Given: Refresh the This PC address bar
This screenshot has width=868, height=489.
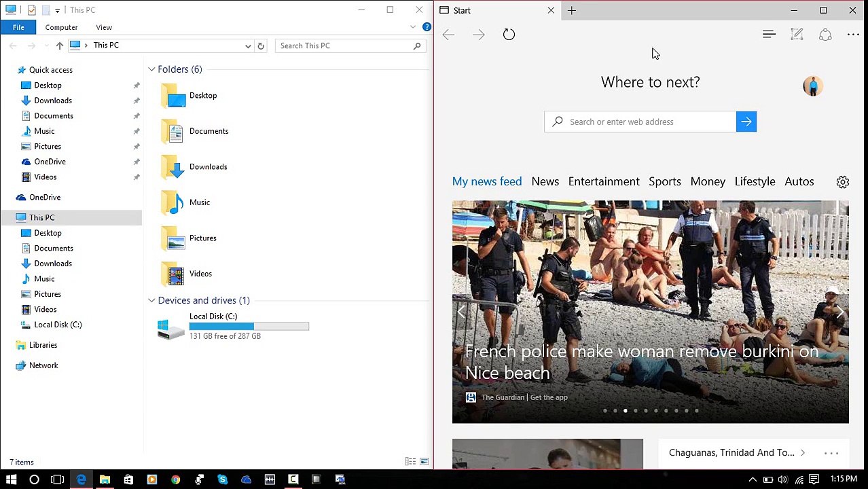Looking at the screenshot, I should [x=261, y=46].
